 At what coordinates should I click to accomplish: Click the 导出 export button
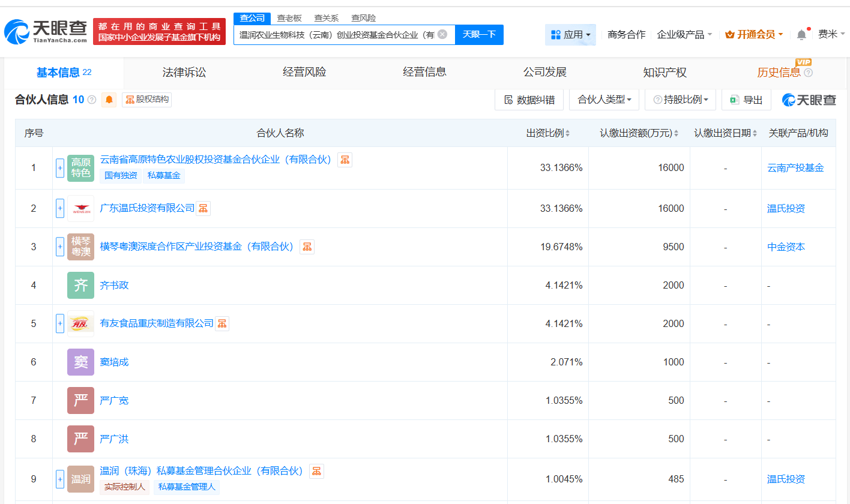[x=746, y=100]
